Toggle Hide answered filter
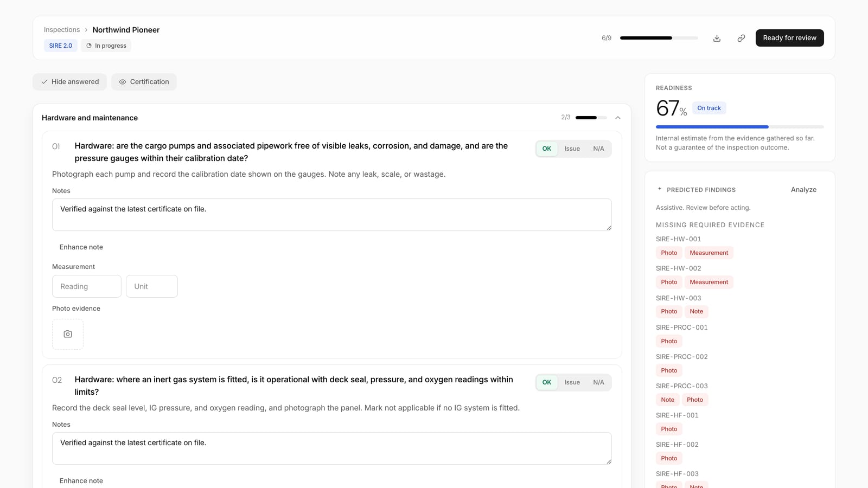The height and width of the screenshot is (488, 868). [x=70, y=82]
